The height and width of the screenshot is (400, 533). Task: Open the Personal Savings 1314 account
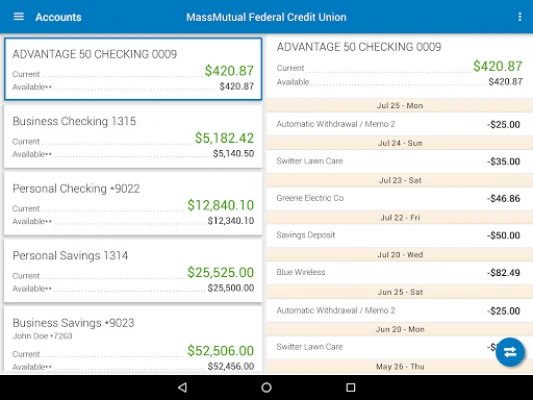133,271
